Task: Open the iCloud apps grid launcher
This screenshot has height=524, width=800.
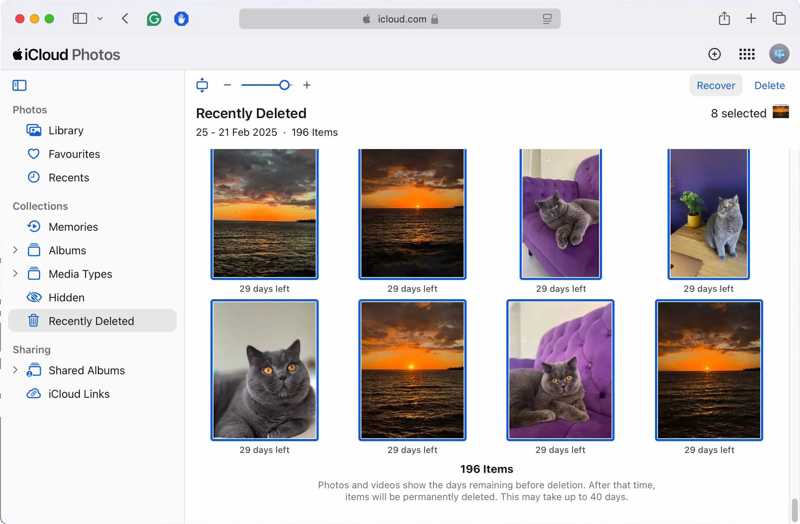Action: click(747, 54)
